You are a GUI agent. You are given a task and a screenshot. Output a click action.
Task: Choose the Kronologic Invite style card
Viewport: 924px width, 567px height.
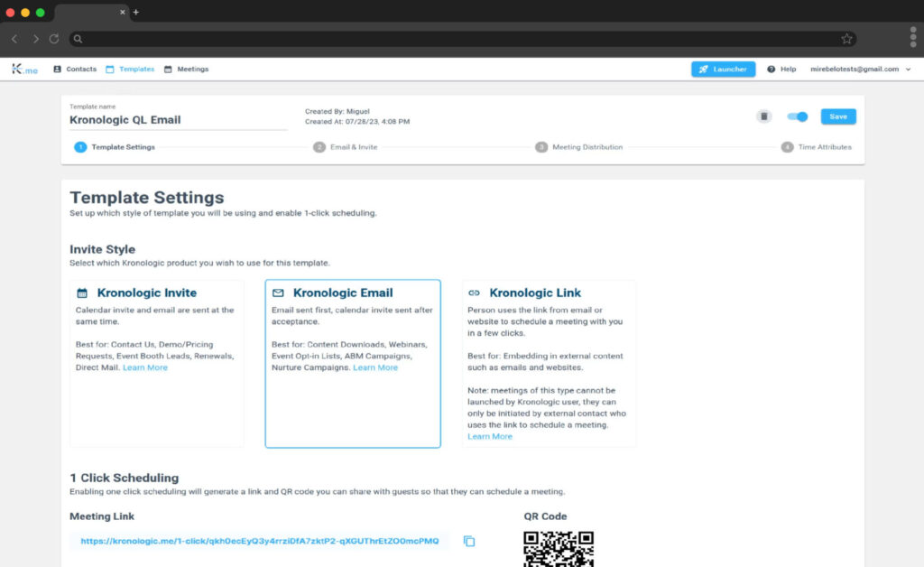click(x=157, y=364)
